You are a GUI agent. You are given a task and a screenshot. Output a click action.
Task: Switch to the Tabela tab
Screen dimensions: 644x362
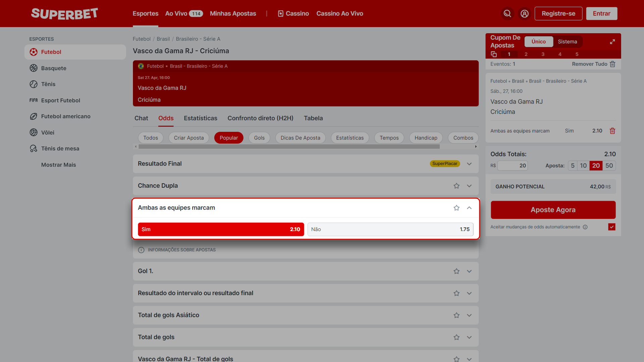[313, 118]
